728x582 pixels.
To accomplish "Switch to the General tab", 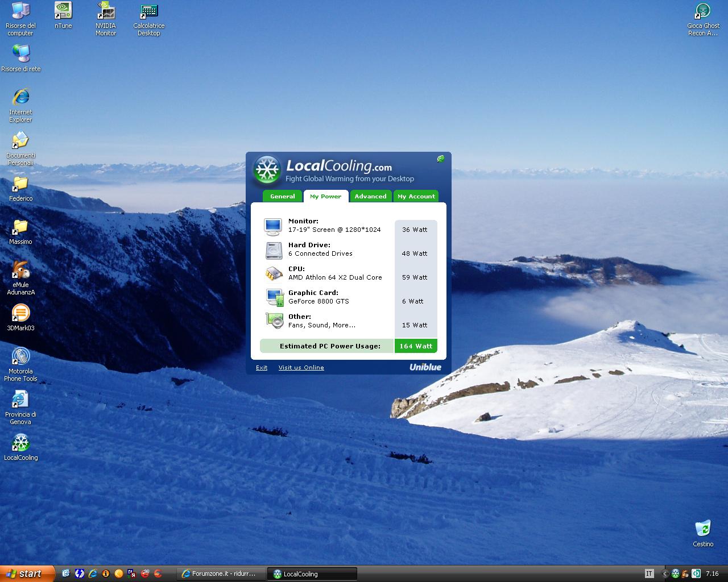I will tap(282, 196).
